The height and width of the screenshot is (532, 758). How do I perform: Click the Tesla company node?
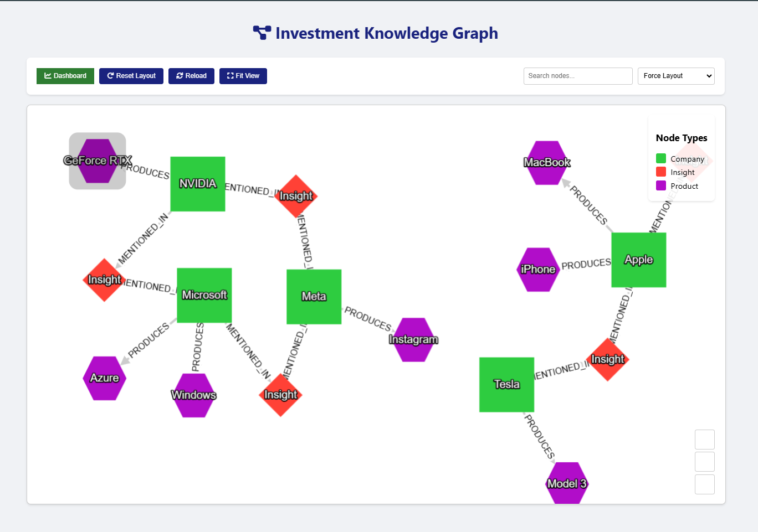tap(506, 384)
